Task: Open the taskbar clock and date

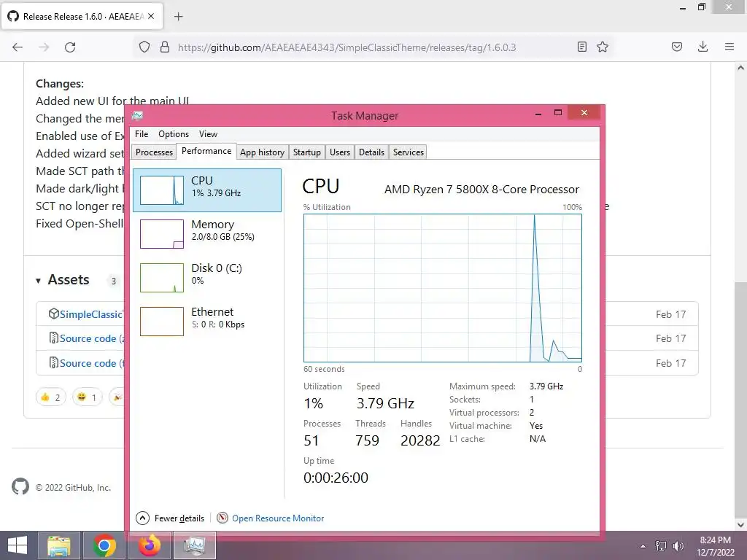Action: [x=715, y=546]
